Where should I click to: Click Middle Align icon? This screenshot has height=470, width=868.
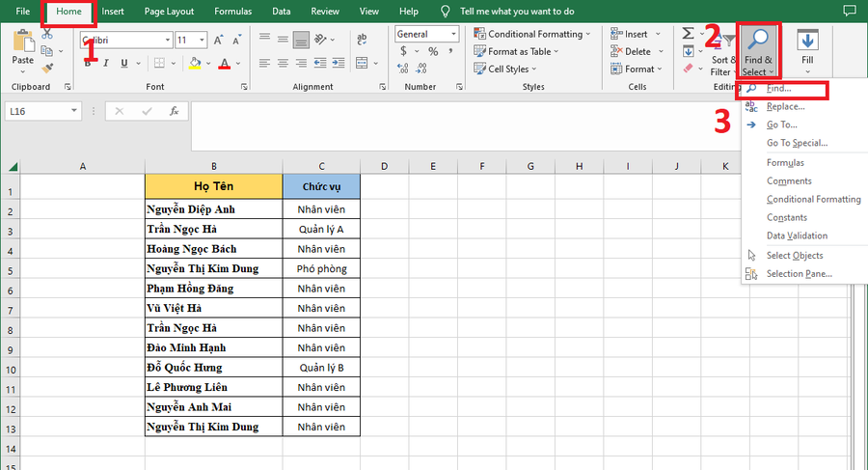tap(283, 39)
